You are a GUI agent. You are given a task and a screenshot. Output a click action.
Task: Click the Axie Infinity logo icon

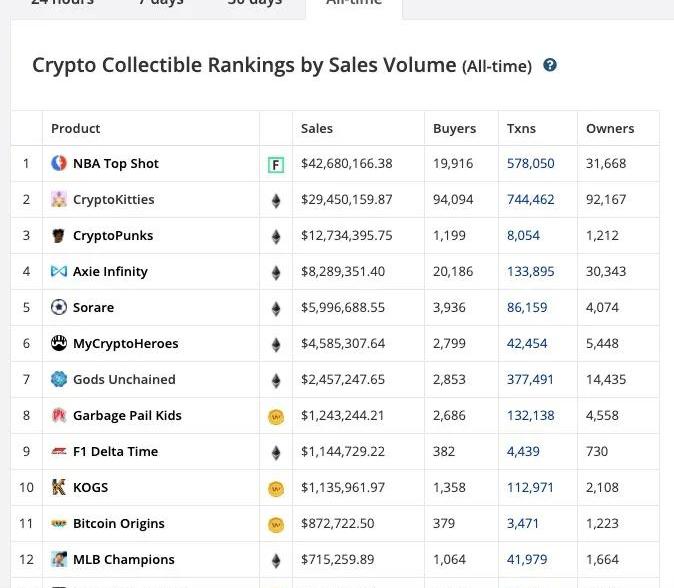click(x=59, y=272)
